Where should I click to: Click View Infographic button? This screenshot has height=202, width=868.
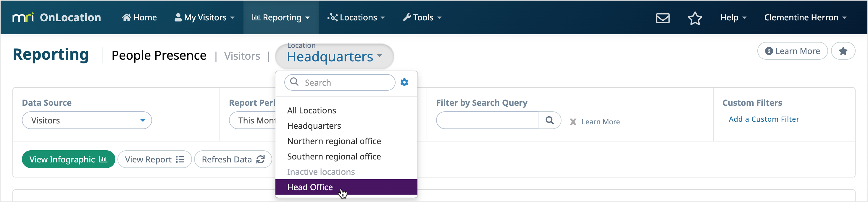tap(68, 159)
